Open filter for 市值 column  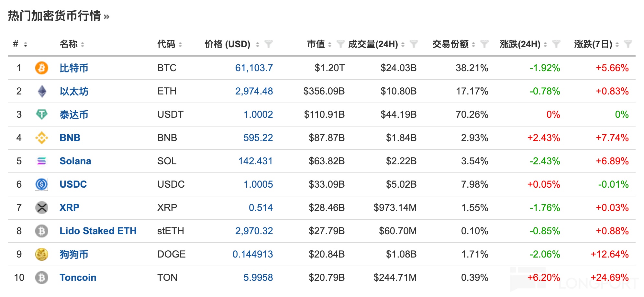point(340,44)
